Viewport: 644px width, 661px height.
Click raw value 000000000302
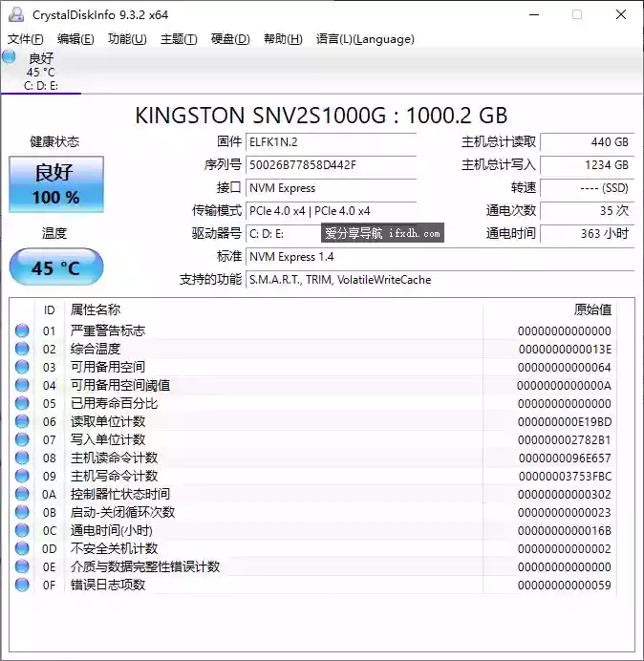pyautogui.click(x=565, y=495)
